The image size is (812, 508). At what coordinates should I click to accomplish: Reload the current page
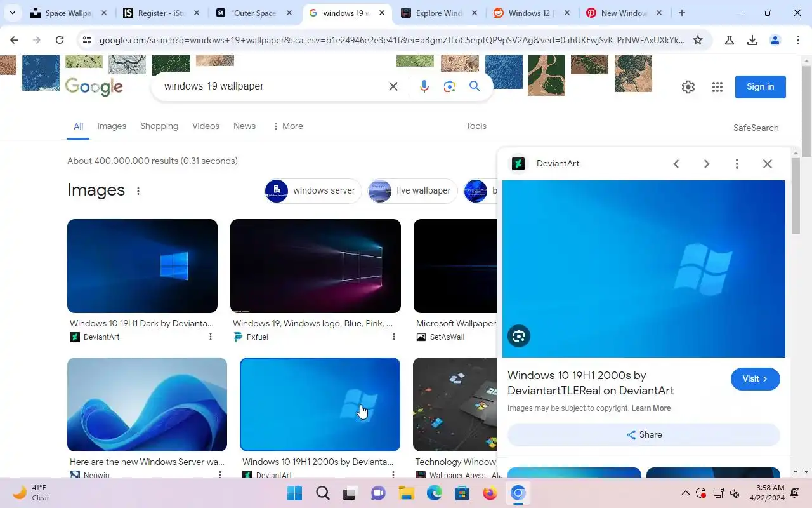60,40
